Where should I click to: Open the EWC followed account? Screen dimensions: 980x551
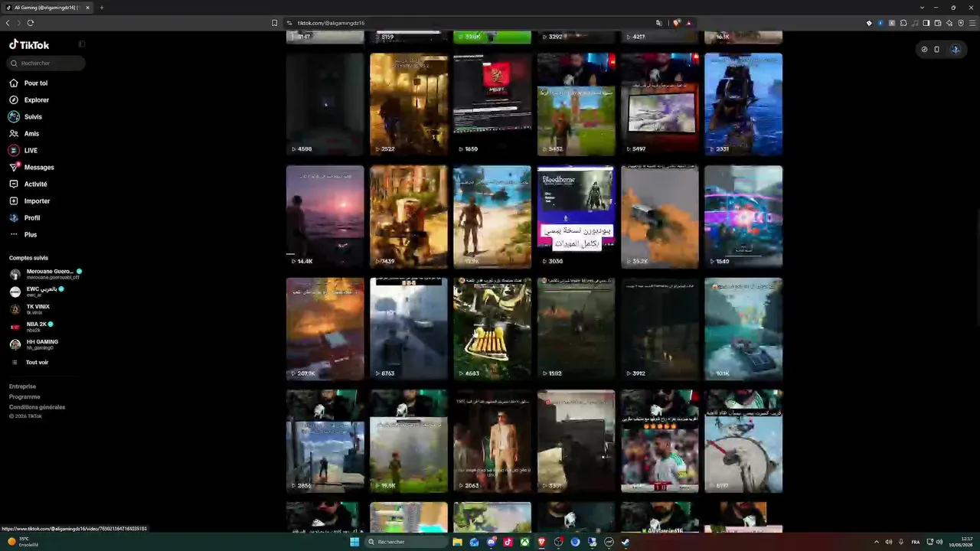click(x=37, y=292)
